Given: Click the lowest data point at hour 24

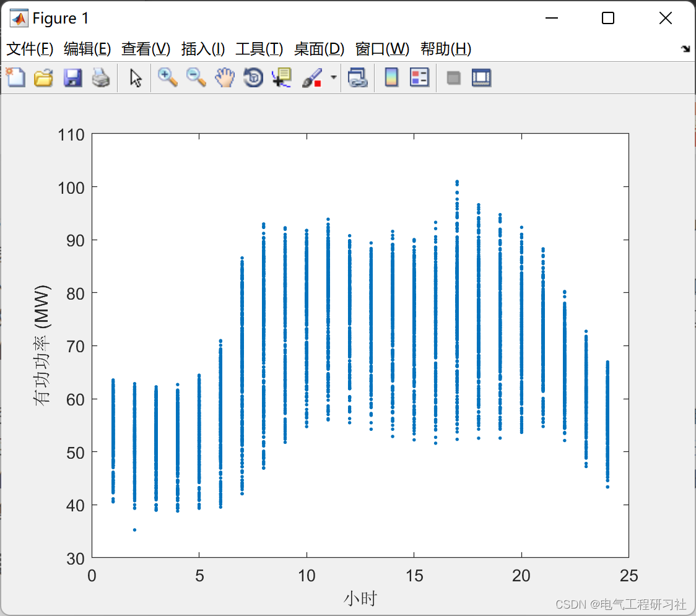Looking at the screenshot, I should (x=607, y=487).
